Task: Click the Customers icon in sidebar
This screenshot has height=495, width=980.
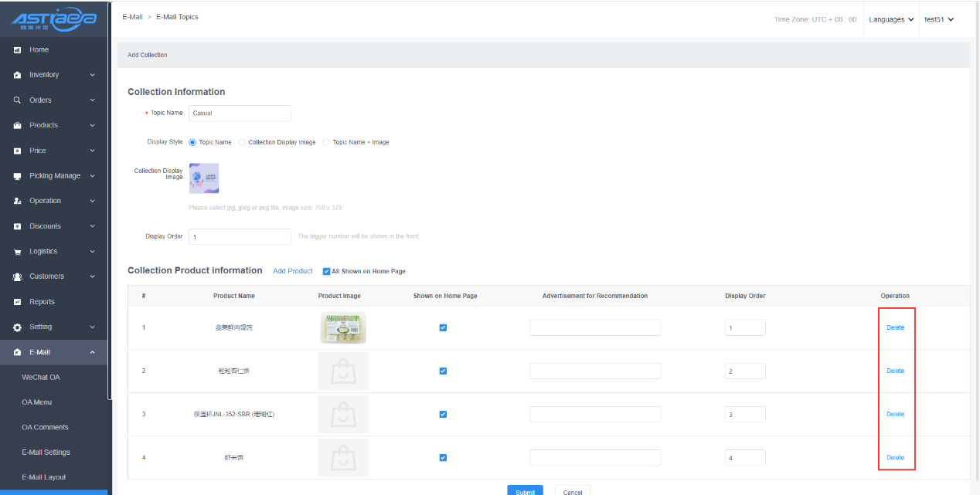Action: 17,277
